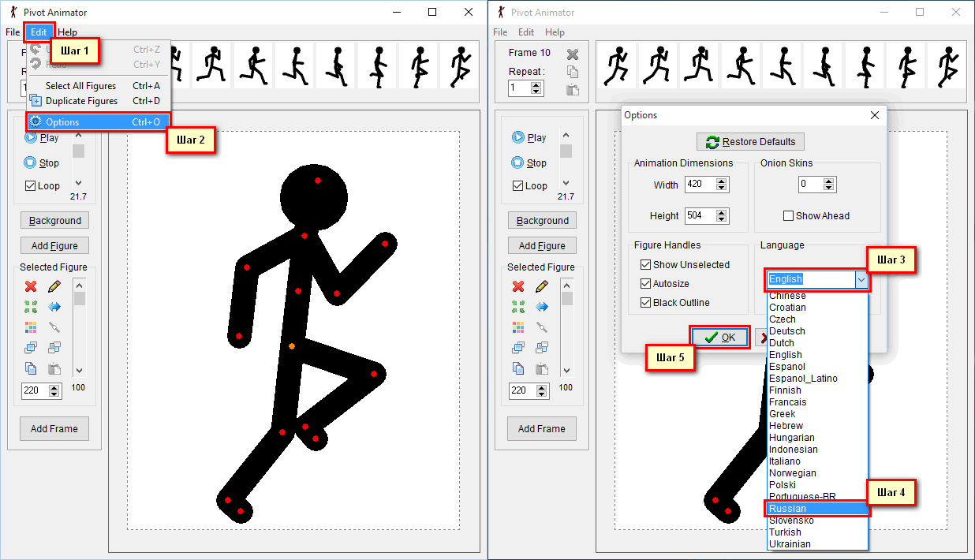Click Play in the left window
975x560 pixels.
(x=42, y=137)
